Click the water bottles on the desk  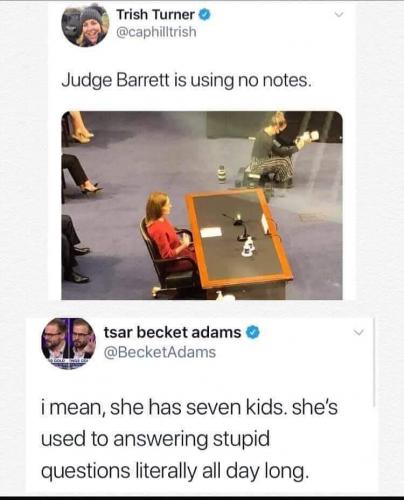(x=248, y=246)
